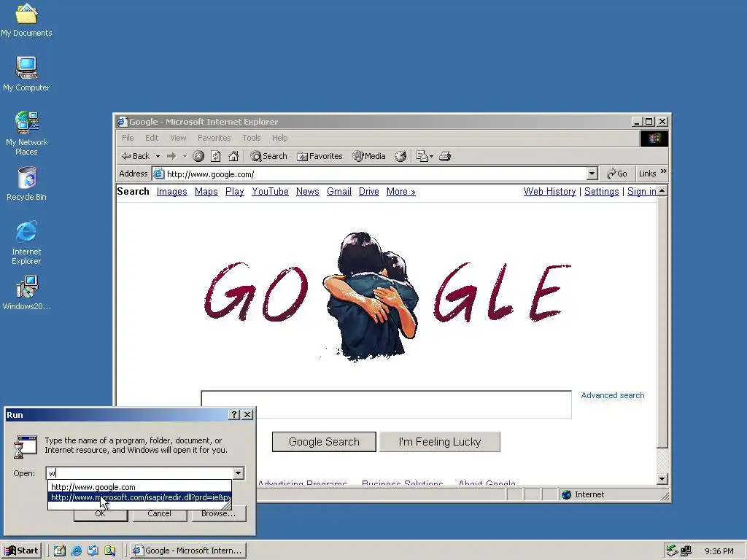The image size is (747, 560).
Task: Open the YouTube link on Google
Action: coord(270,192)
